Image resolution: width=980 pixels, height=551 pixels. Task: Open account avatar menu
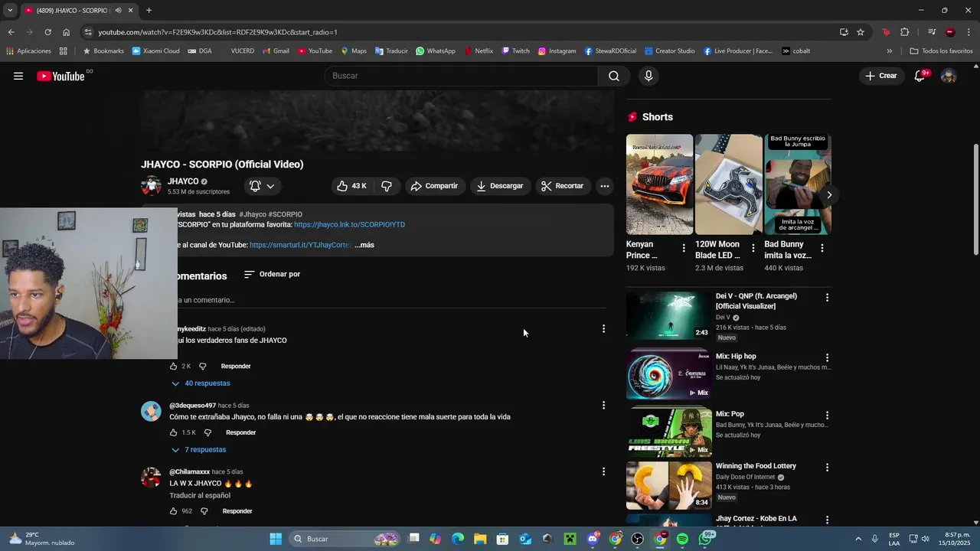(x=949, y=76)
